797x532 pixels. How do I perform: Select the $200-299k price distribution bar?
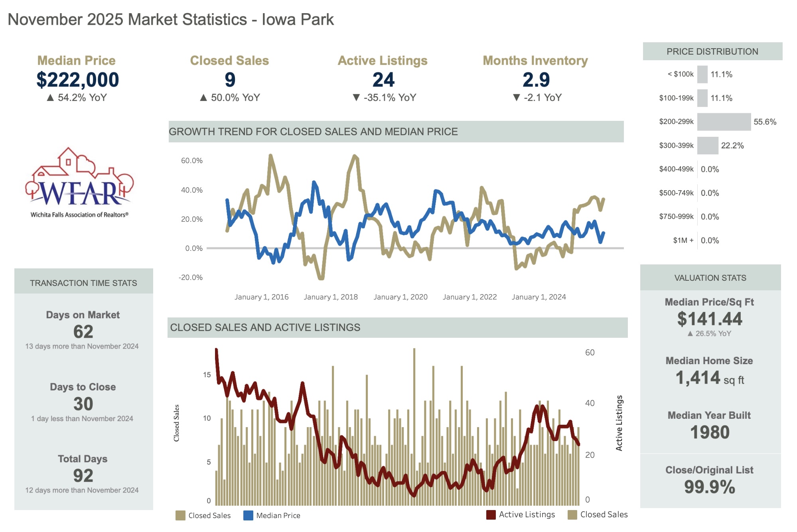click(x=724, y=122)
